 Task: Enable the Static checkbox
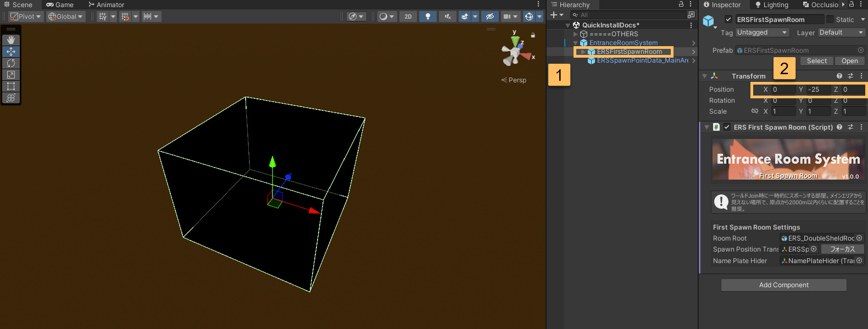coord(830,20)
